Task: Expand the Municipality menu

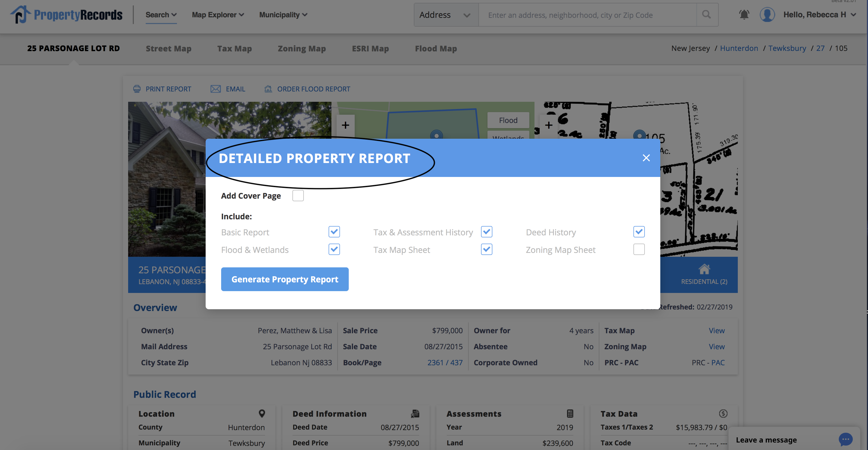Action: click(283, 15)
